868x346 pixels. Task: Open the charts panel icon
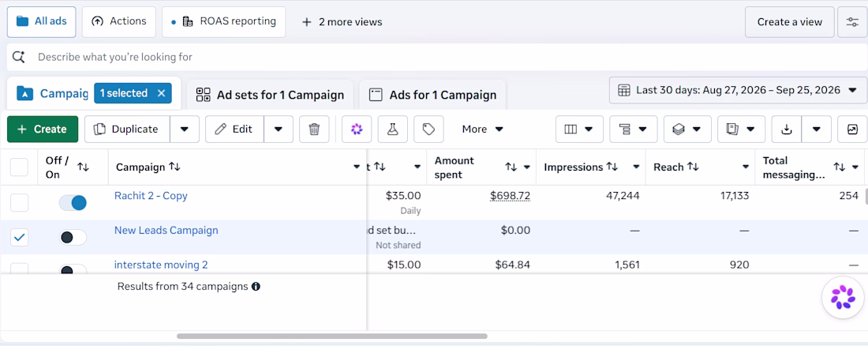pos(852,130)
